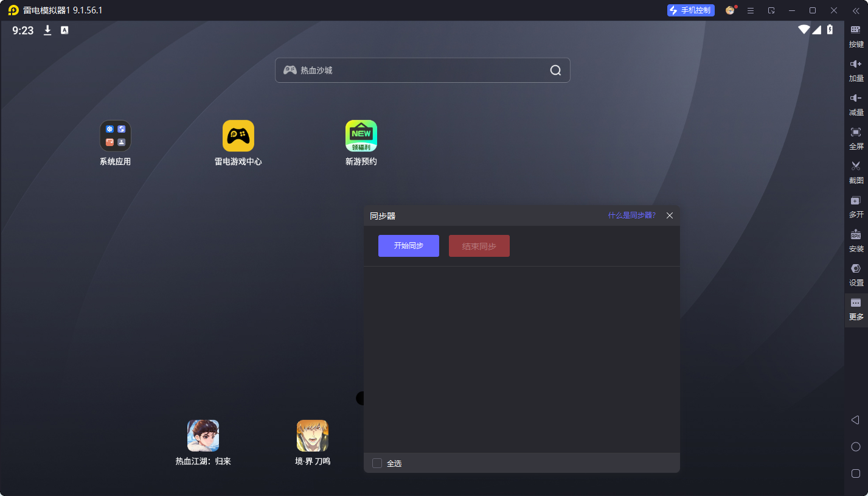The height and width of the screenshot is (496, 868).
Task: Decrease volume with 减量 icon
Action: tap(856, 104)
